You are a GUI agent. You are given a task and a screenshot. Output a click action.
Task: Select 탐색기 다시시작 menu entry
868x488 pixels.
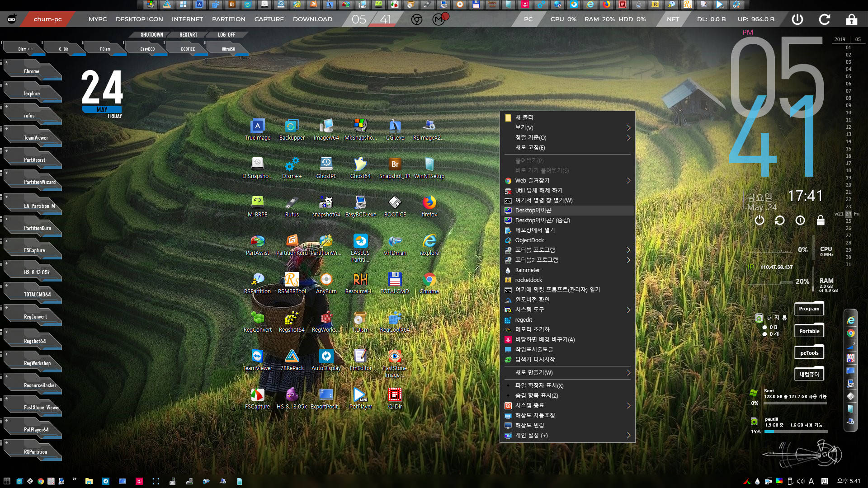pyautogui.click(x=567, y=360)
